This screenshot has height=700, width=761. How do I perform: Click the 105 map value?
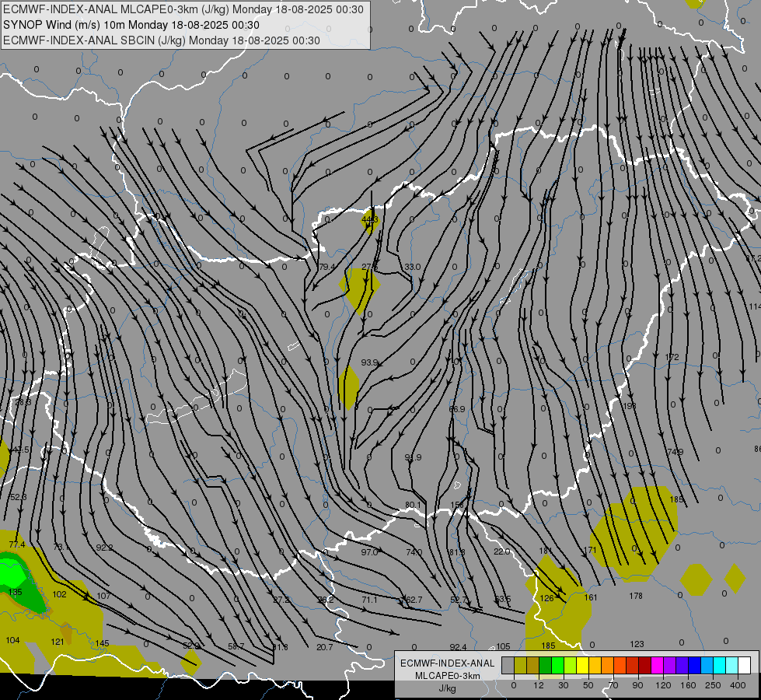(503, 646)
